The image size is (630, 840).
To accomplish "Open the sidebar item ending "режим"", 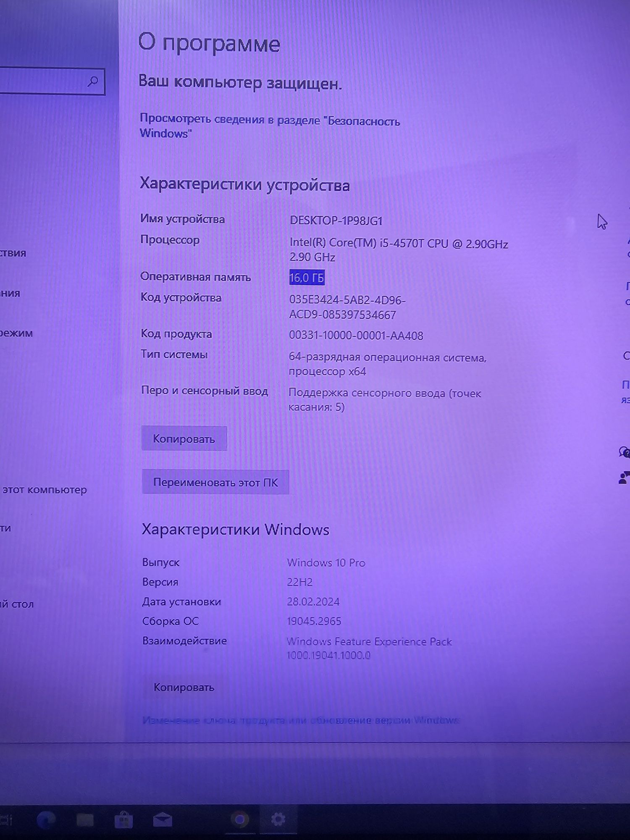I will pos(17,333).
